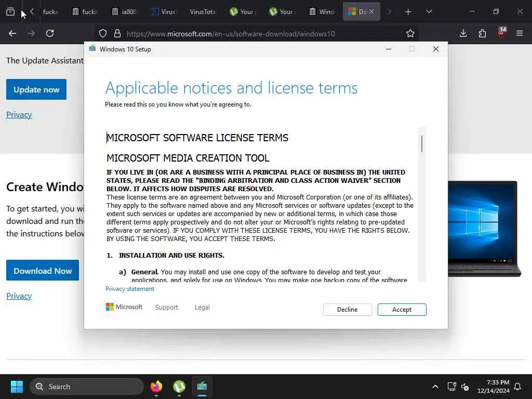
Task: Open the Setup app taskbar icon
Action: (x=202, y=387)
